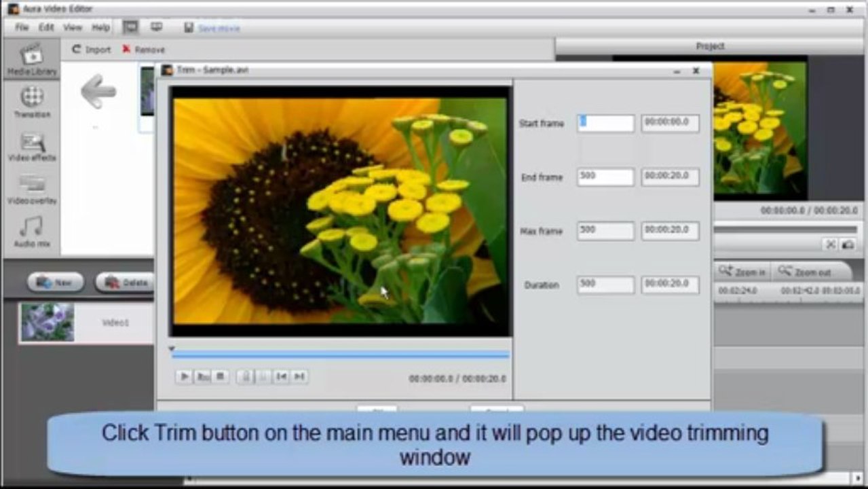Screen dimensions: 868x489
Task: Click the Duration timecode field
Action: [670, 285]
